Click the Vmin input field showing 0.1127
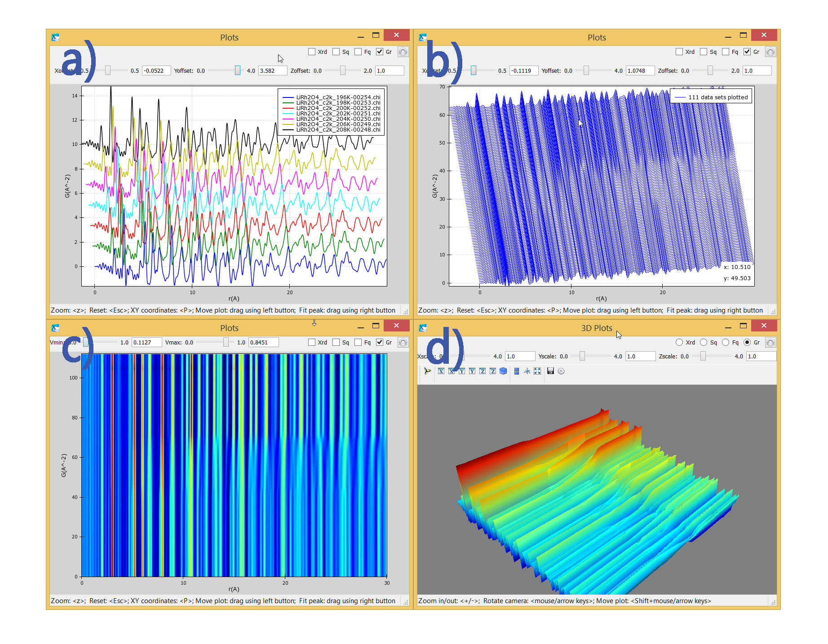 146,342
